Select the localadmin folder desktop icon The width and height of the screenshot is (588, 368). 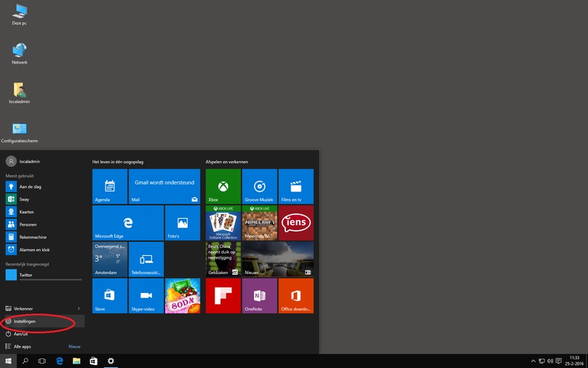click(x=20, y=93)
